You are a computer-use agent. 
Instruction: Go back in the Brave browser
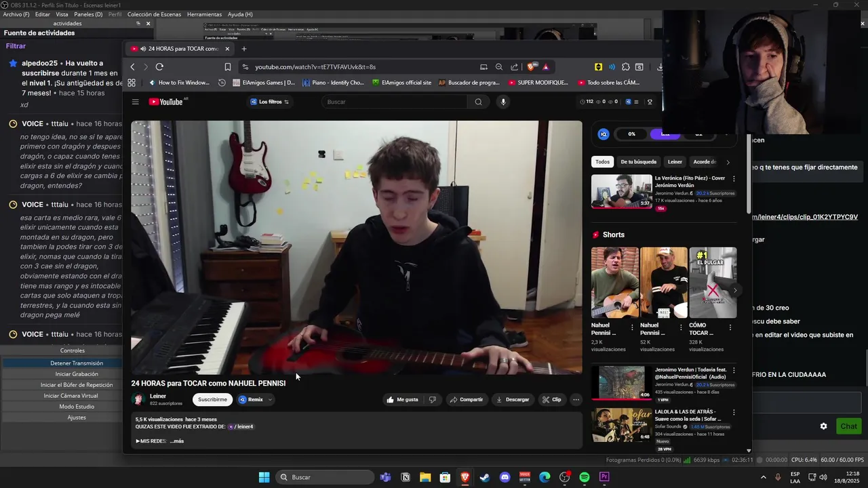tap(132, 67)
